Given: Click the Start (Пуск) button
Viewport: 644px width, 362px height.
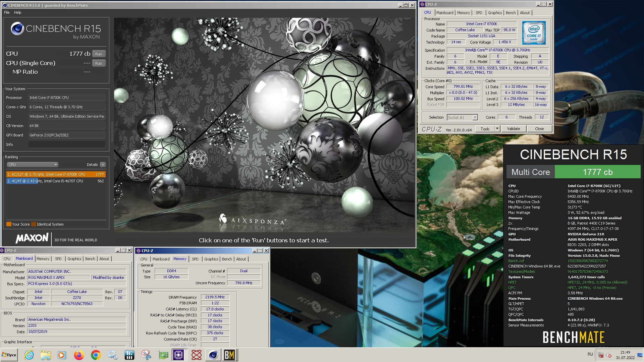Looking at the screenshot, I should coord(9,355).
